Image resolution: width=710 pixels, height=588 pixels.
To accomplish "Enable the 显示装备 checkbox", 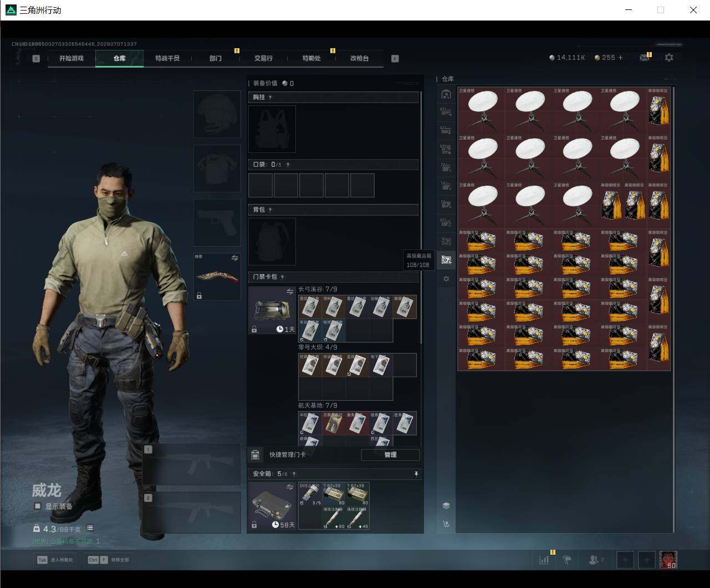I will [x=38, y=506].
